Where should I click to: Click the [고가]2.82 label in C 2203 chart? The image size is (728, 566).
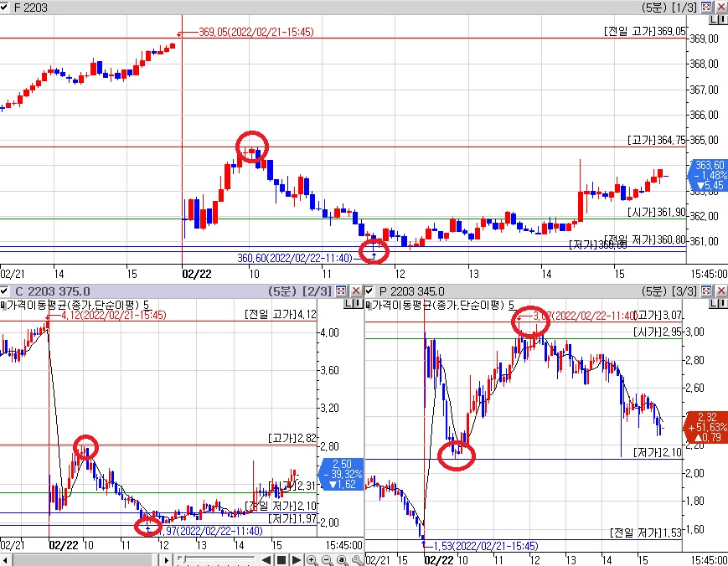[x=292, y=439]
